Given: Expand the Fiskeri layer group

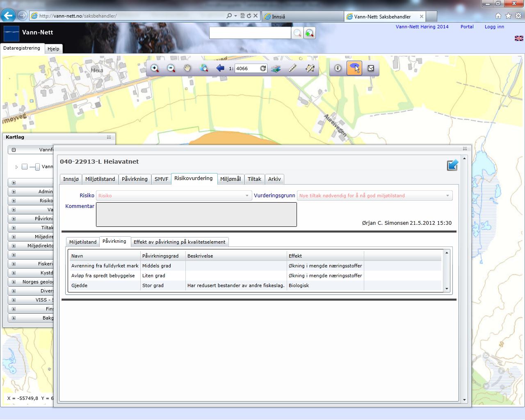Looking at the screenshot, I should [14, 264].
